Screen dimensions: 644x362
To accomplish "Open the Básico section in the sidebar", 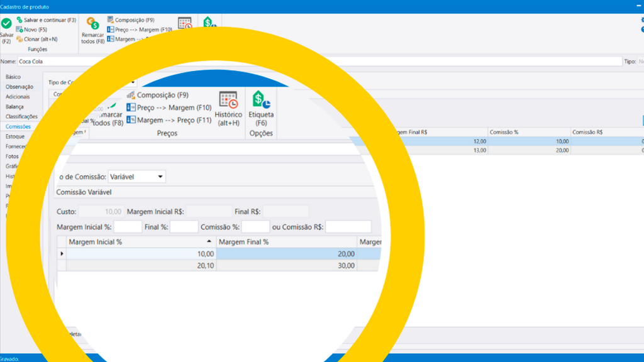I will pos(13,77).
